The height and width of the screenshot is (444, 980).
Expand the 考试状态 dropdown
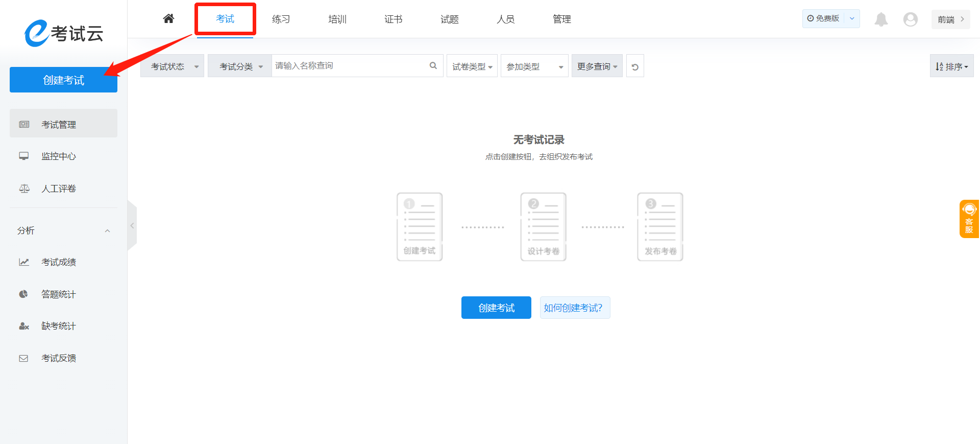point(173,66)
